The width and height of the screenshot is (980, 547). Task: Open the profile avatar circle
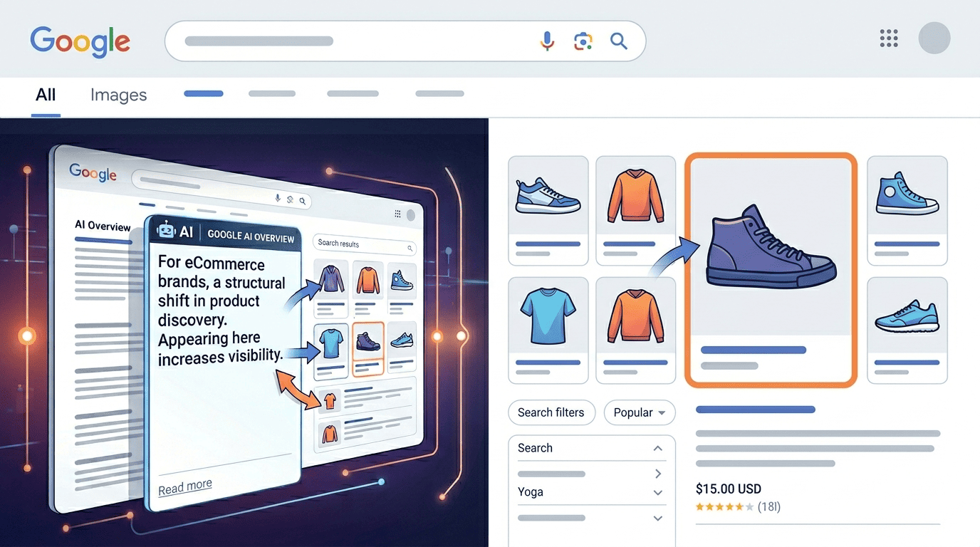934,38
